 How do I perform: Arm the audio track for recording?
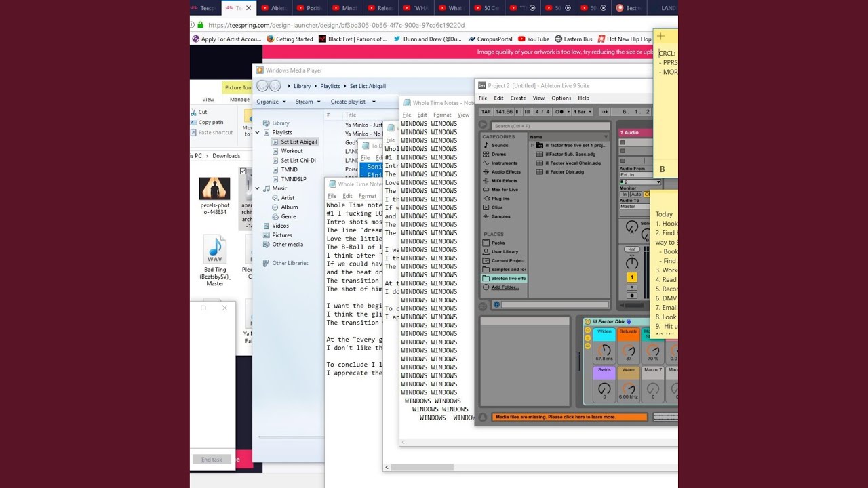632,296
